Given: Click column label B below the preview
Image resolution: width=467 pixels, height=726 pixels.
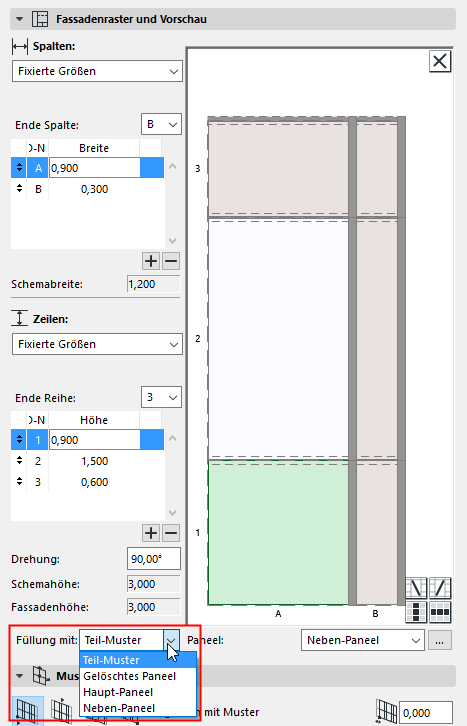Looking at the screenshot, I should click(x=375, y=614).
